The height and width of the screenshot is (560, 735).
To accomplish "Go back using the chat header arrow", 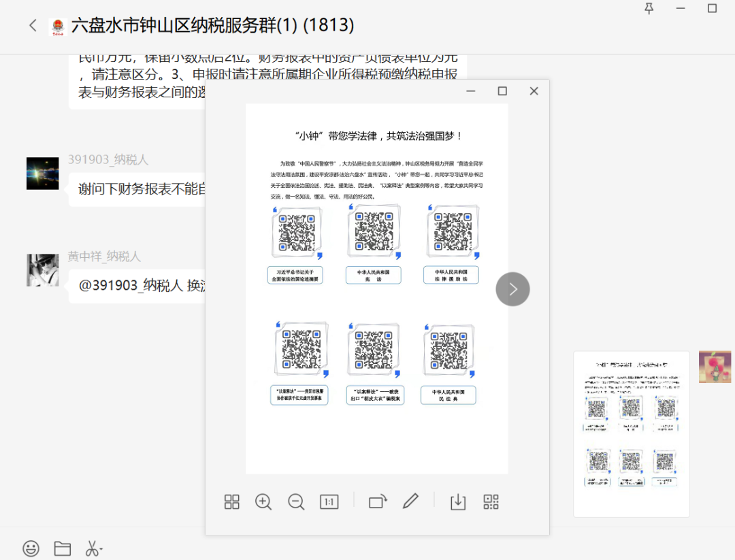I will coord(33,25).
